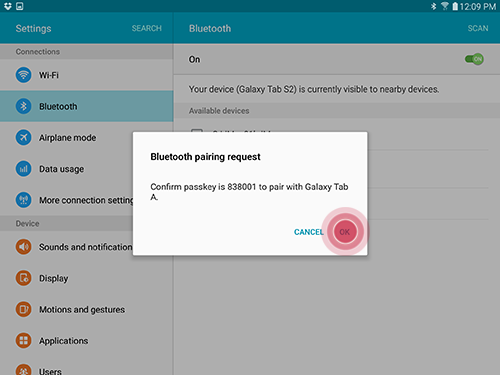Open Bluetooth settings label
The height and width of the screenshot is (375, 500).
[58, 107]
